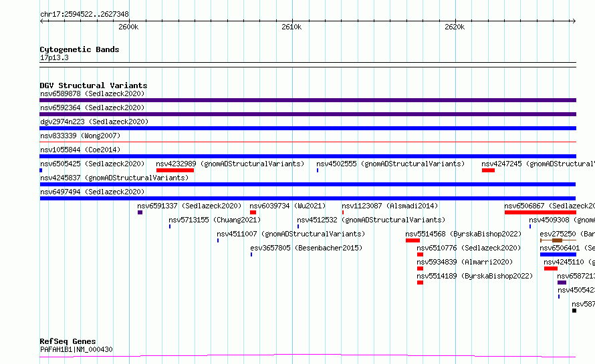595x364 pixels.
Task: Select the esv275250 brown variant glyph
Action: click(557, 240)
